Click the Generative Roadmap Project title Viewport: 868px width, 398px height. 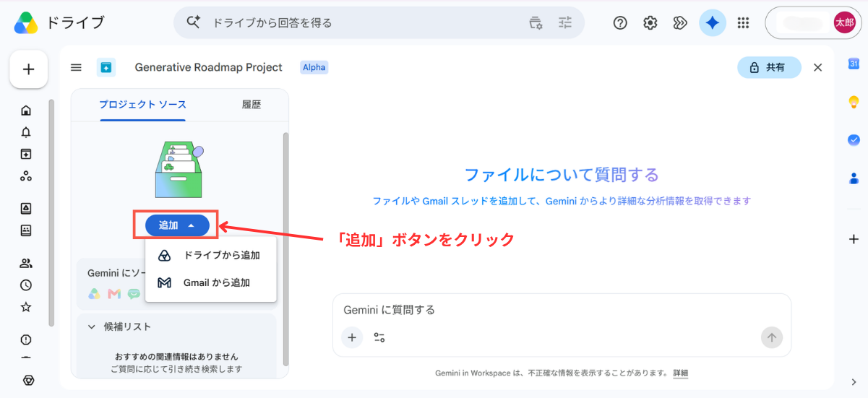209,67
